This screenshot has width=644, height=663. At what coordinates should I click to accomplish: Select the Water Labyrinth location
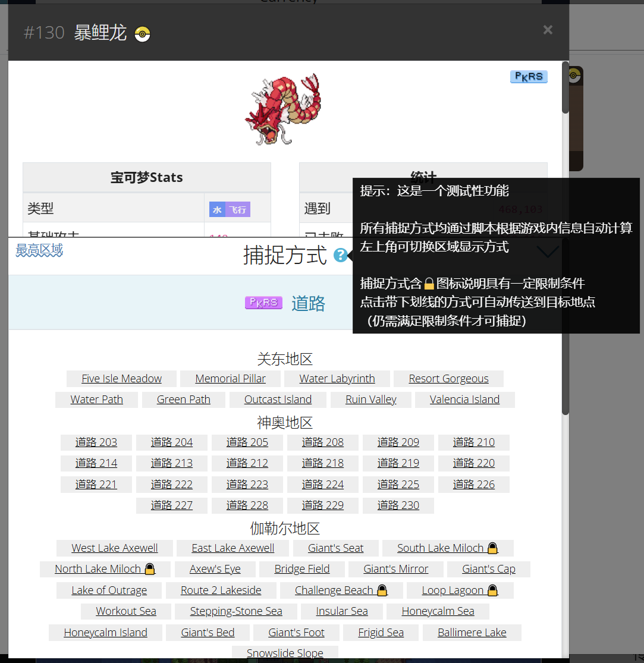(x=337, y=379)
